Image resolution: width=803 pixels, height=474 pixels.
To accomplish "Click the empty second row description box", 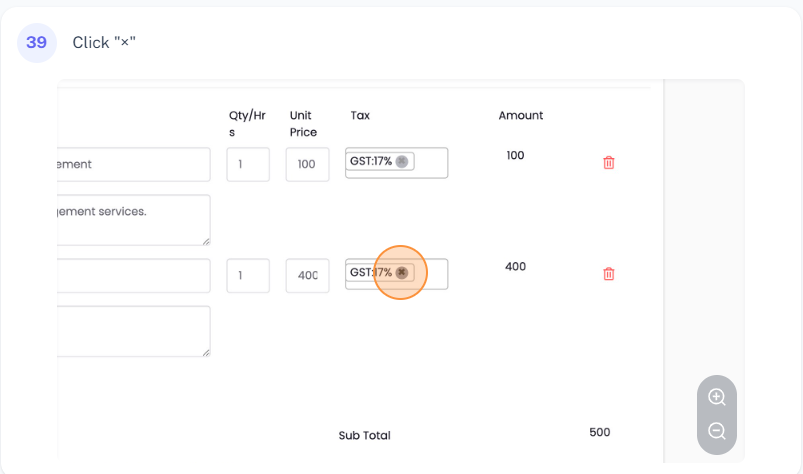I will click(133, 331).
